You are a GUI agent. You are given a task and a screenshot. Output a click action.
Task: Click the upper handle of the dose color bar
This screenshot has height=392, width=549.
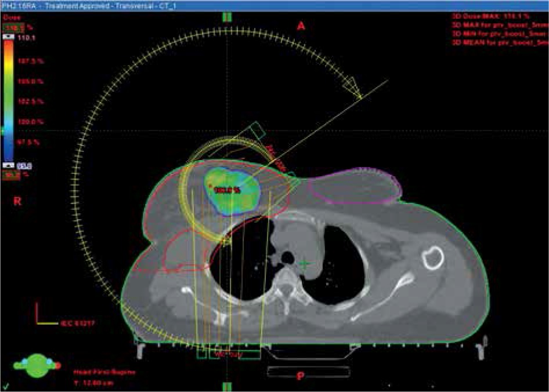coord(9,36)
